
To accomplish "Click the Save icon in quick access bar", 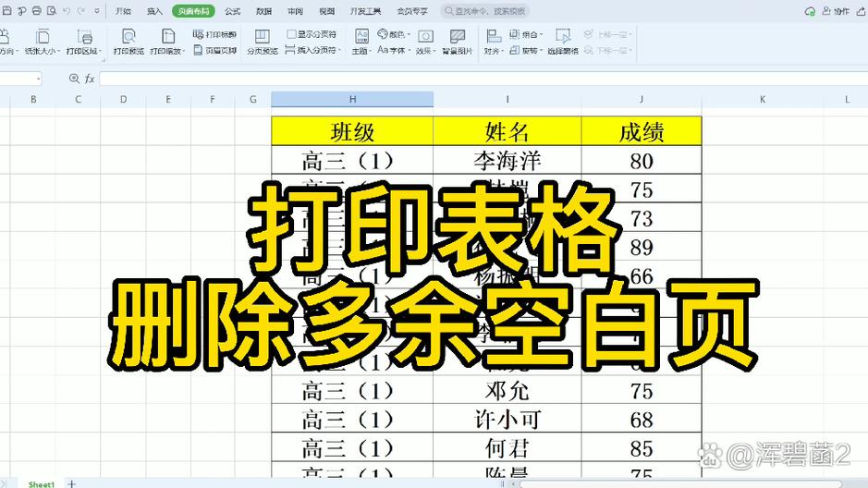I will click(7, 10).
